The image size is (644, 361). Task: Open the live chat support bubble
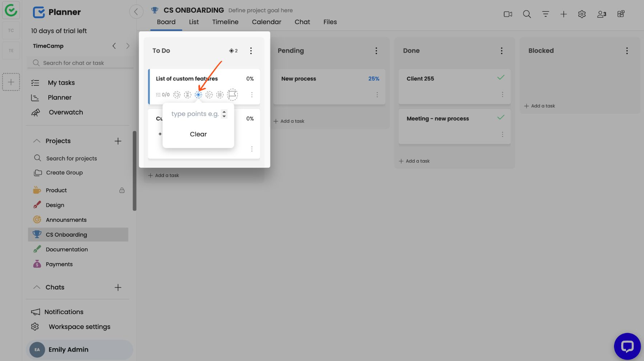(x=627, y=346)
